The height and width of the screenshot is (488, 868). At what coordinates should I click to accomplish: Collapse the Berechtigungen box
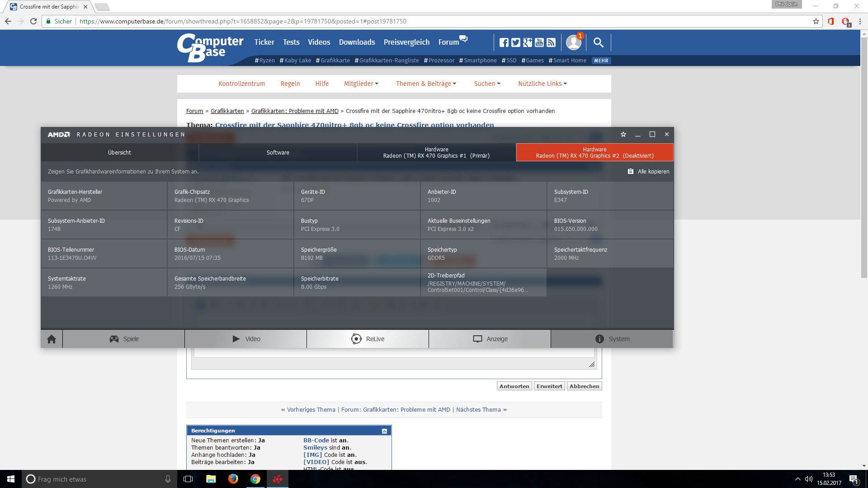pos(384,431)
